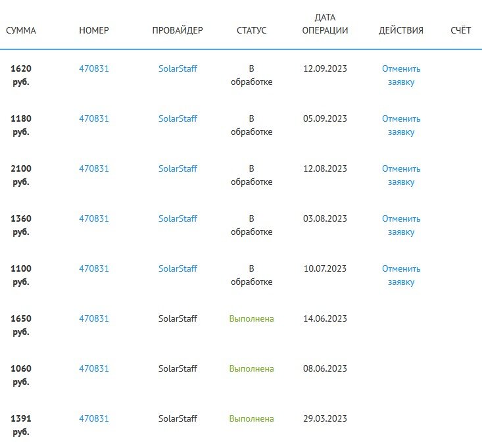Open number 470831 in the 1060 руб. row
Viewport: 482px width, 448px height.
94,368
